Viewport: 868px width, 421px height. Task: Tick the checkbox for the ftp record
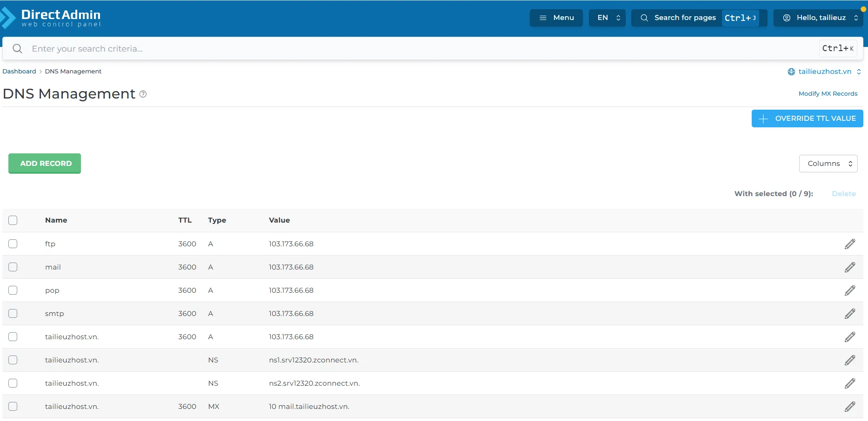13,244
